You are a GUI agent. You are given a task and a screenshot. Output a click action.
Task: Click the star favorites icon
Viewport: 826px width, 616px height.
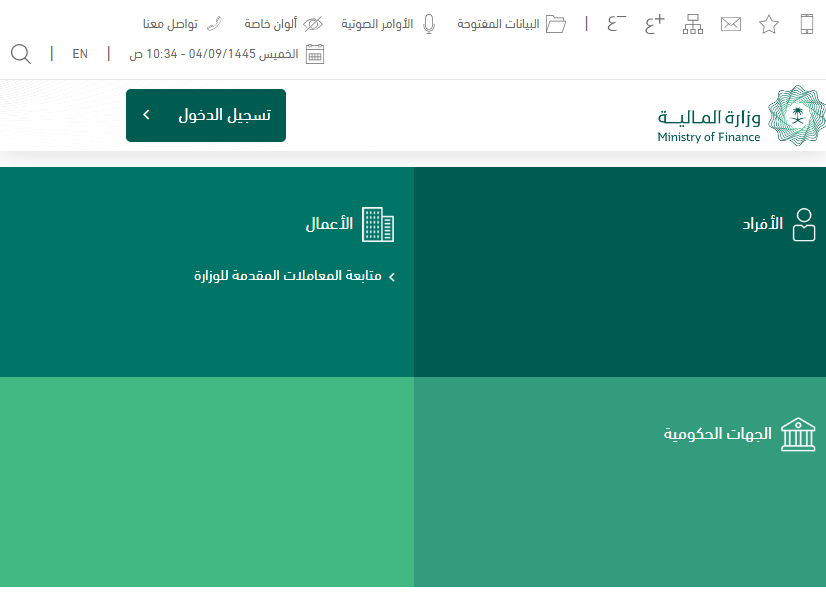tap(768, 24)
